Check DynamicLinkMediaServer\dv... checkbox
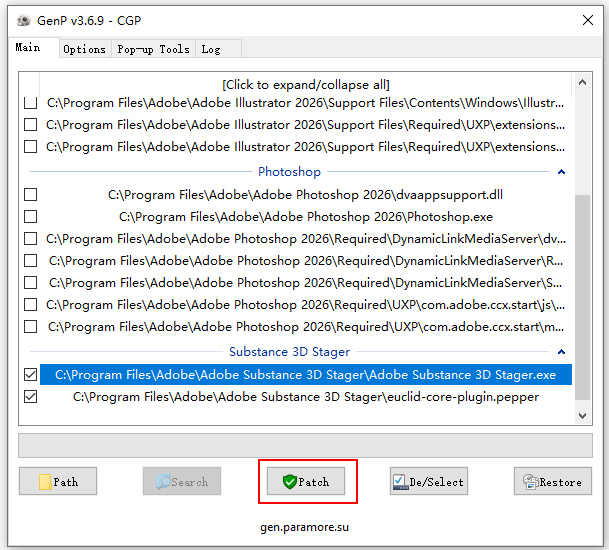 [31, 239]
